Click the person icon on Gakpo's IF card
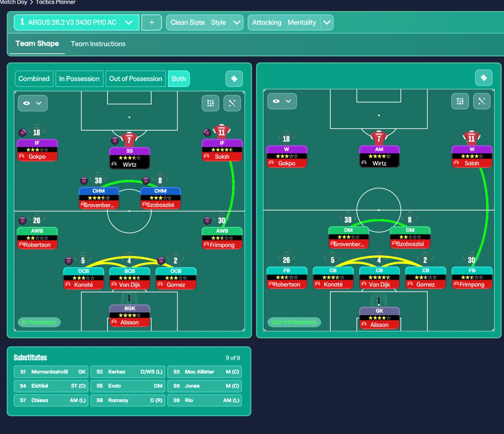 point(22,156)
